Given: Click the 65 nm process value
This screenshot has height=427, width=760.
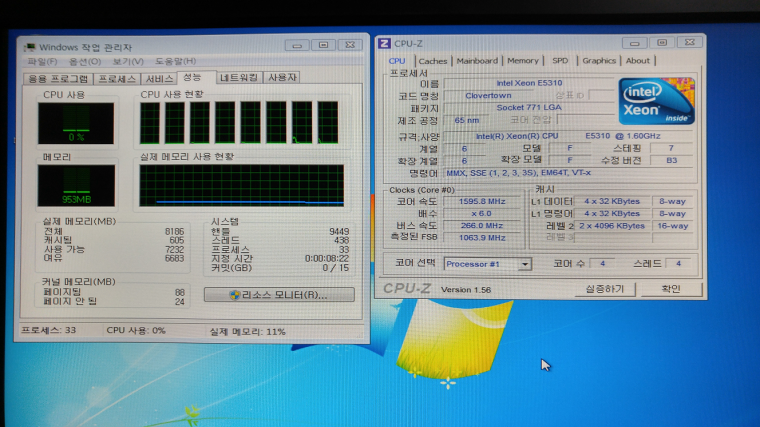Looking at the screenshot, I should [467, 120].
